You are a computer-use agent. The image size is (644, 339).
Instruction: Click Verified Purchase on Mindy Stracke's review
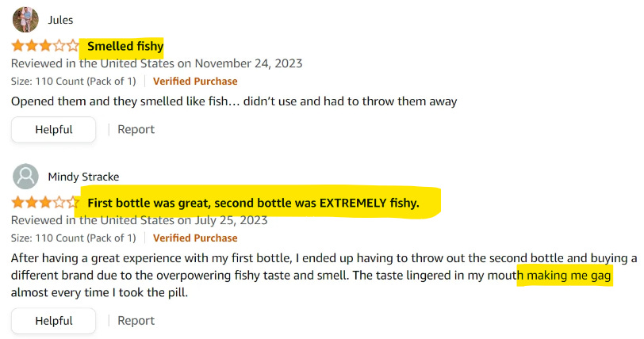point(195,238)
